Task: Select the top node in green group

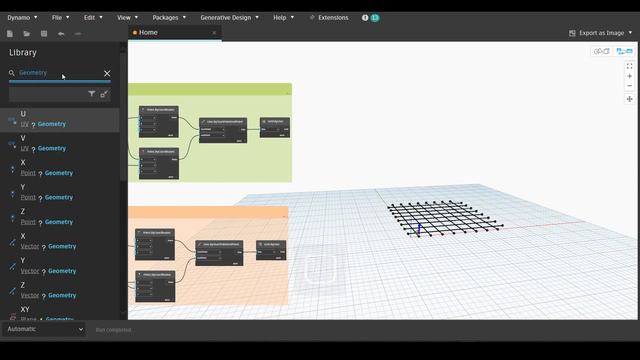Action: pos(159,122)
